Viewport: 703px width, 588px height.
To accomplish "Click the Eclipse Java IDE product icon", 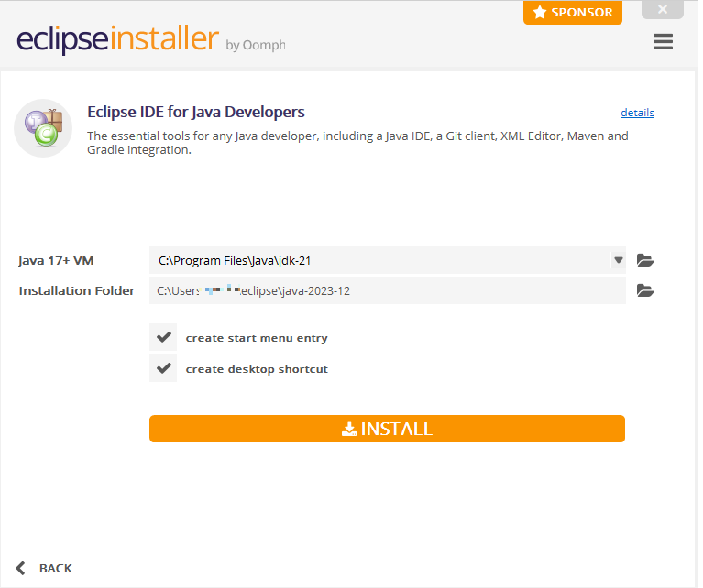I will click(43, 128).
